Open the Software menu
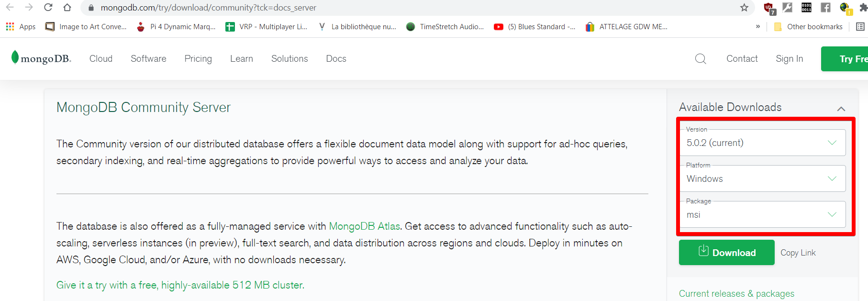This screenshot has width=868, height=301. tap(148, 59)
